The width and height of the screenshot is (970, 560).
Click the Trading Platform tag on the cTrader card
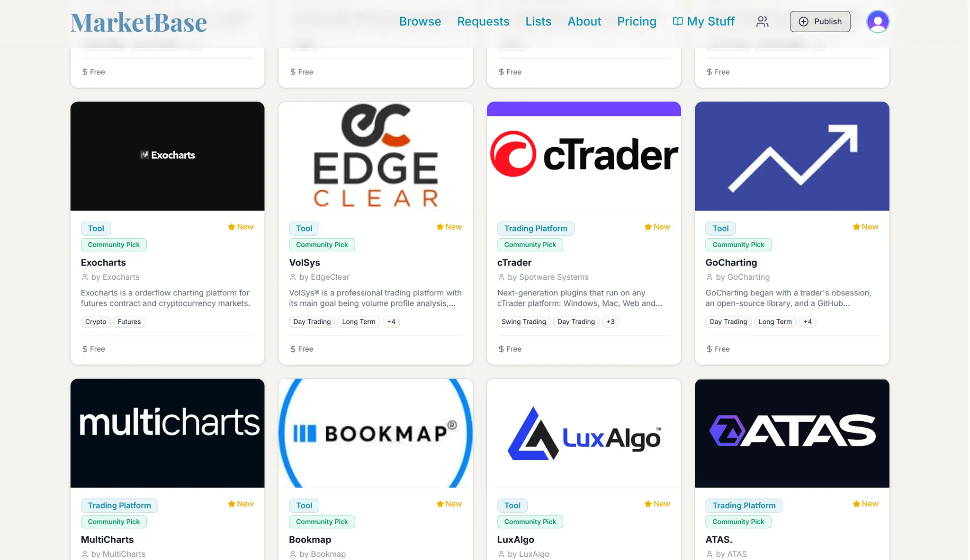pos(536,228)
